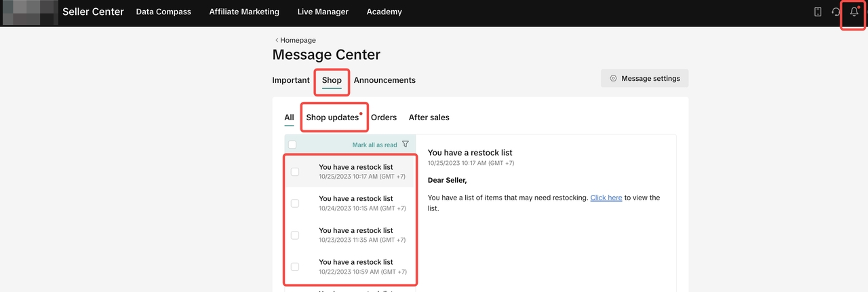Switch to the Orders sub-tab

(x=384, y=117)
